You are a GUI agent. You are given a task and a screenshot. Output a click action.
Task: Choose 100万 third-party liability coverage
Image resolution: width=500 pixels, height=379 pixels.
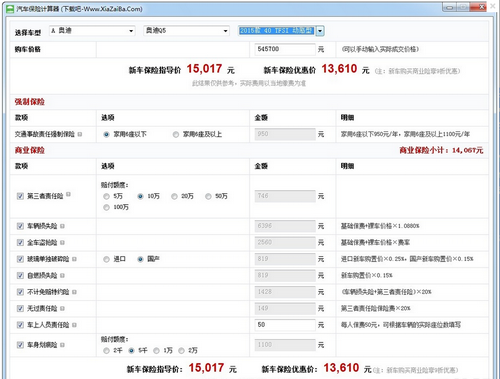point(106,207)
